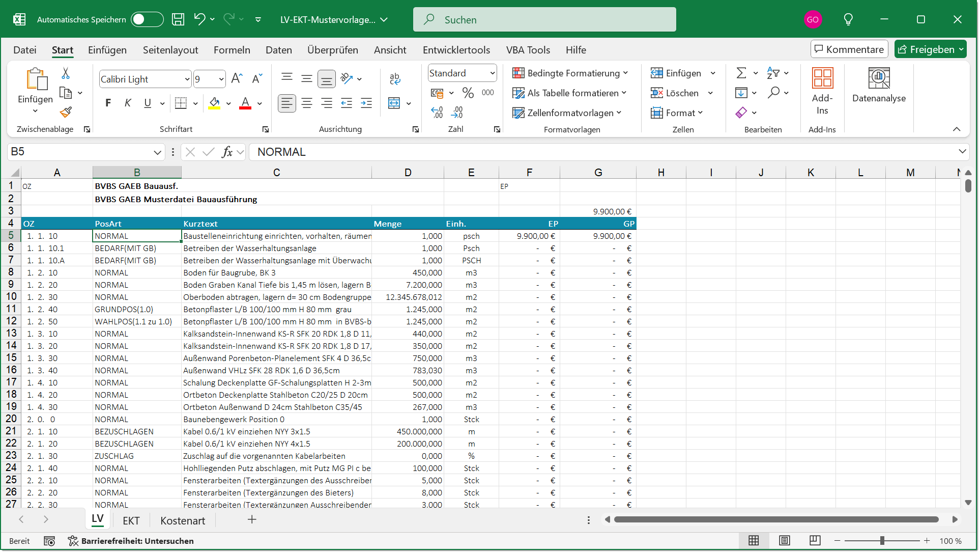The width and height of the screenshot is (980, 553).
Task: Expand the number format Standard dropdown
Action: 492,73
